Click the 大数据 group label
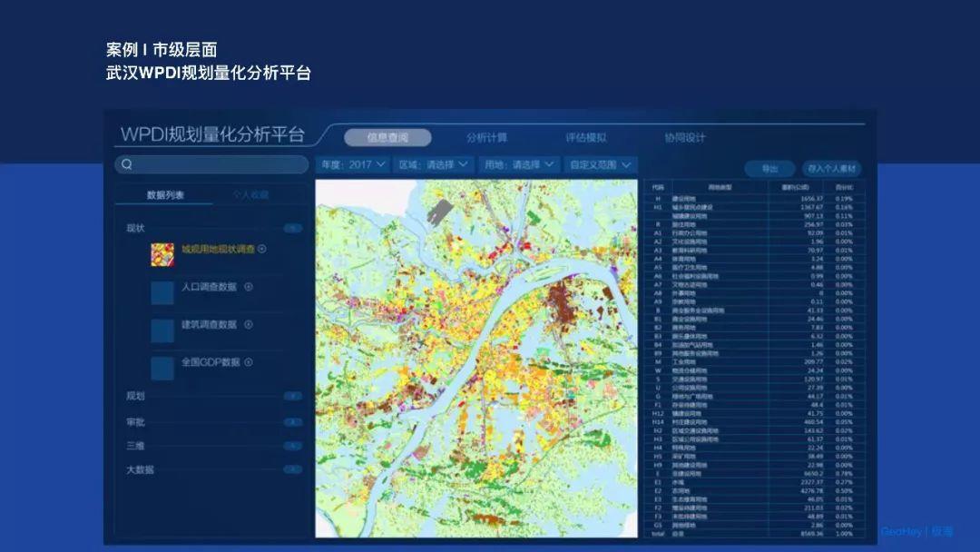Image resolution: width=980 pixels, height=552 pixels. [140, 469]
